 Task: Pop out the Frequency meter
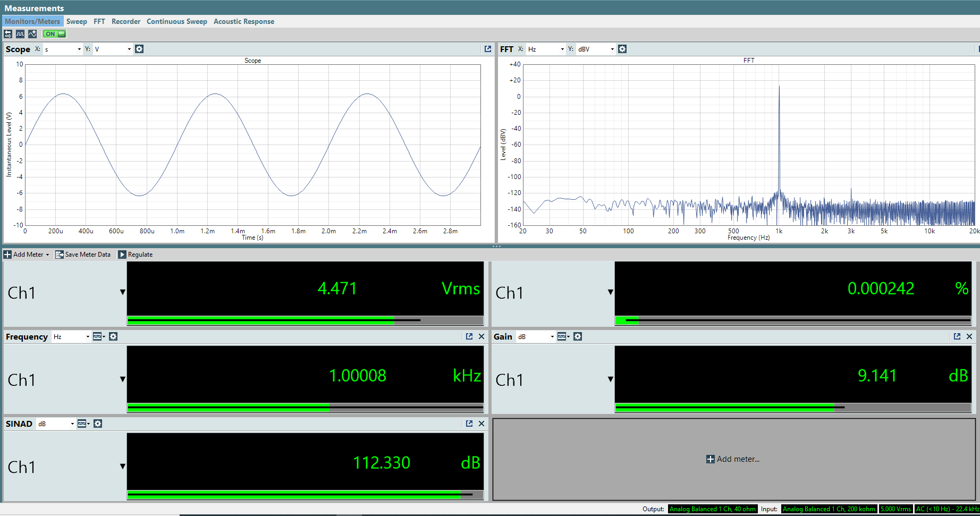pos(469,336)
